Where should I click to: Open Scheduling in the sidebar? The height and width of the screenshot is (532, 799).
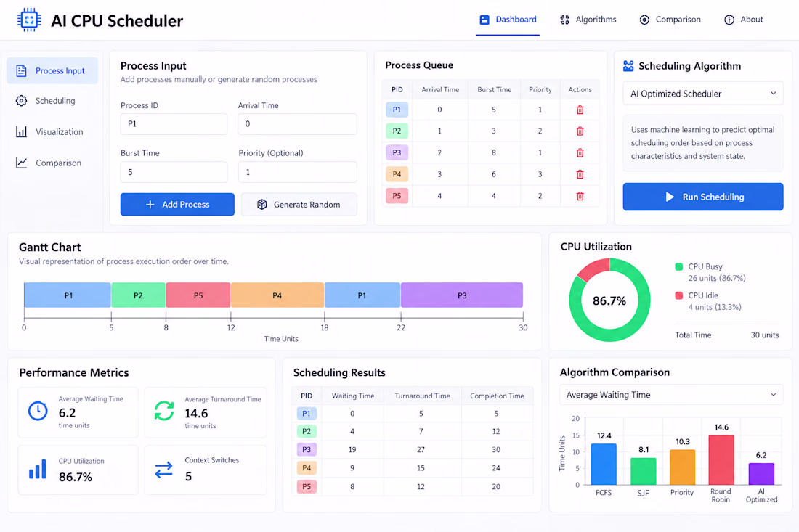(x=52, y=101)
